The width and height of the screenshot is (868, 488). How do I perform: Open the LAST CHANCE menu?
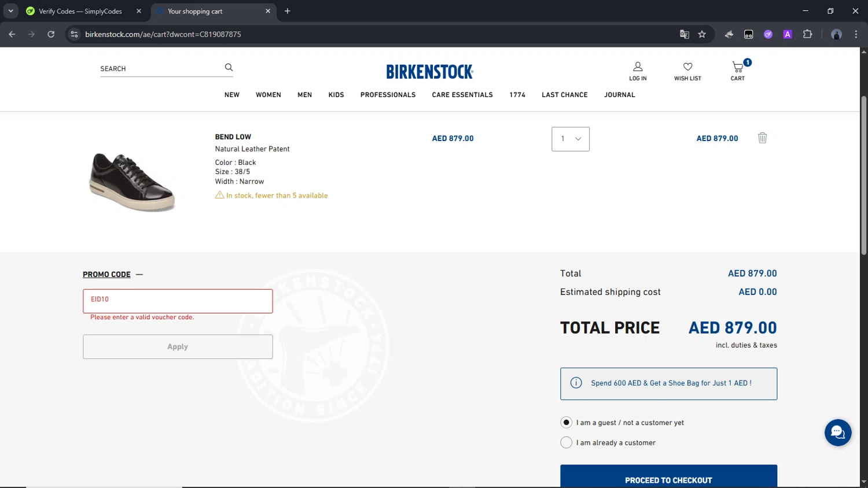[565, 95]
